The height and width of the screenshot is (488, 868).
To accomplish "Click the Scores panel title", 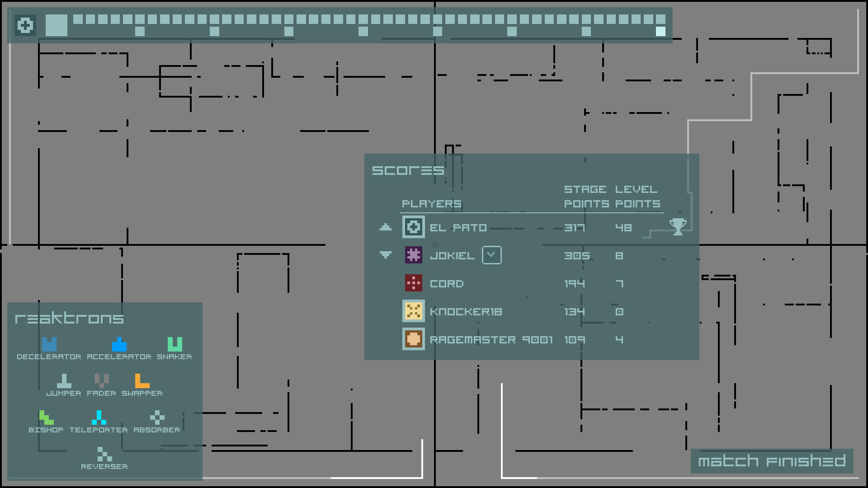I will point(408,170).
